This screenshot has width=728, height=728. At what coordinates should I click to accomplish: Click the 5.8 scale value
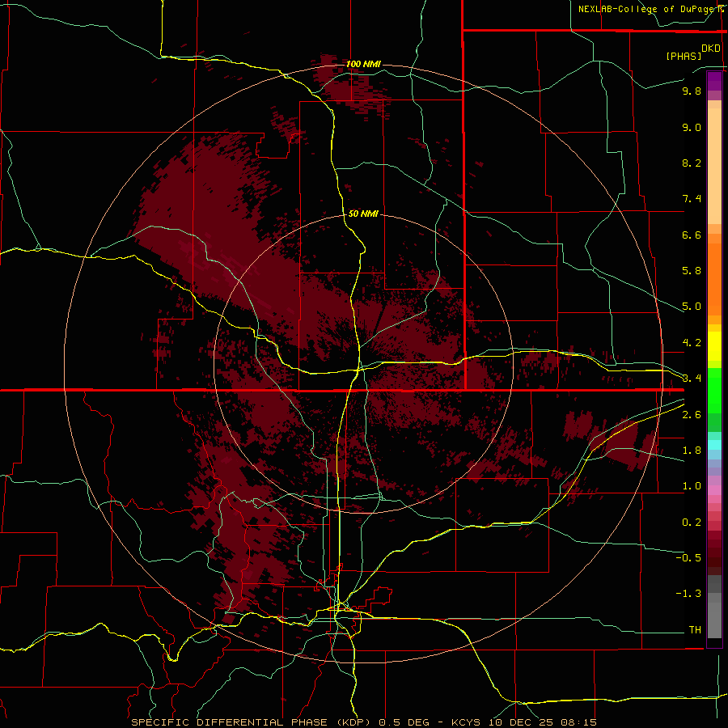tap(692, 271)
